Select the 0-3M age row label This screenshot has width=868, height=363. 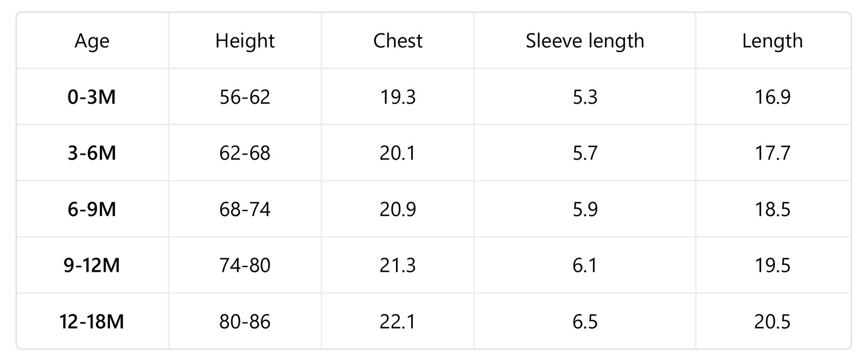pos(92,97)
